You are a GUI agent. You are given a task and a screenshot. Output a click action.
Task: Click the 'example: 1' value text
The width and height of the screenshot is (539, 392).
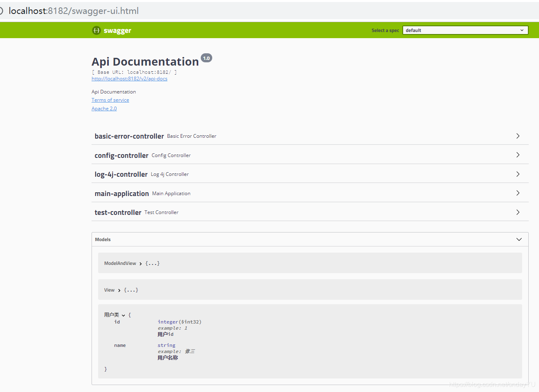coord(172,328)
